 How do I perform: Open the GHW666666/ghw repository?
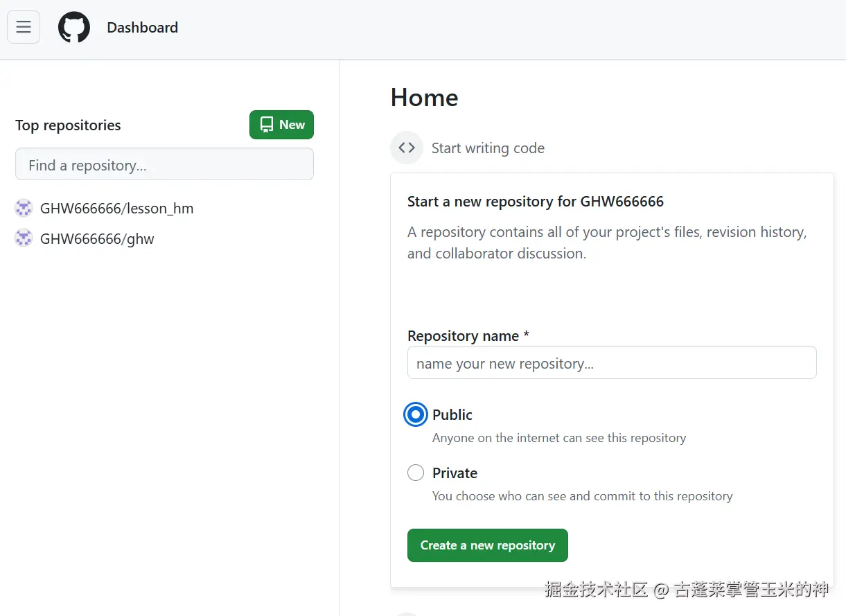pyautogui.click(x=97, y=239)
